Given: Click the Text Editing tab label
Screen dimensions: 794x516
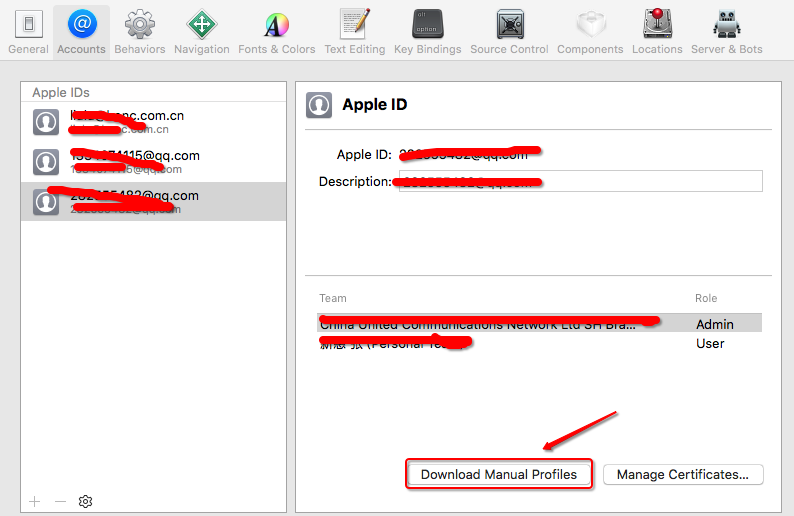Looking at the screenshot, I should coord(355,49).
